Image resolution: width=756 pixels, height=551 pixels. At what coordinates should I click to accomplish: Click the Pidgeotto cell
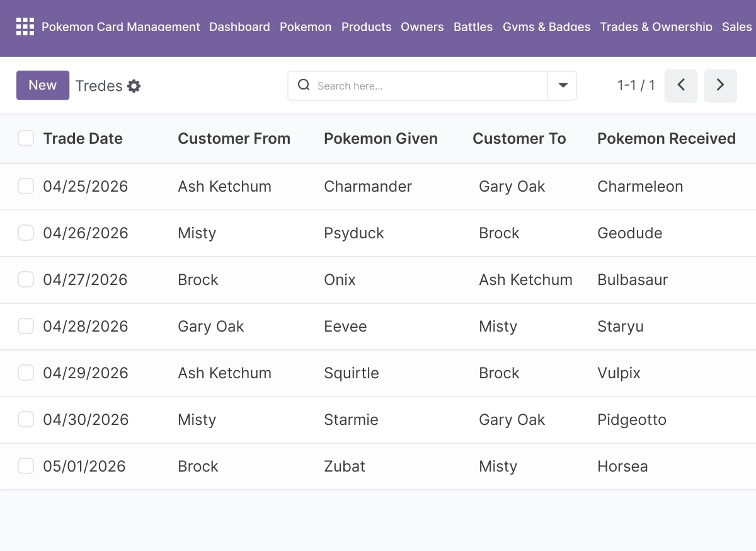(x=632, y=420)
